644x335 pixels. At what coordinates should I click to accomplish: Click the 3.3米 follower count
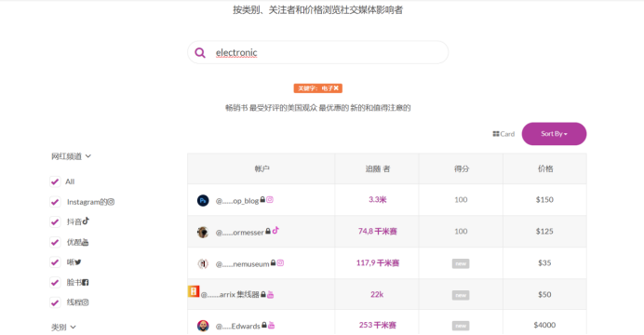coord(378,199)
